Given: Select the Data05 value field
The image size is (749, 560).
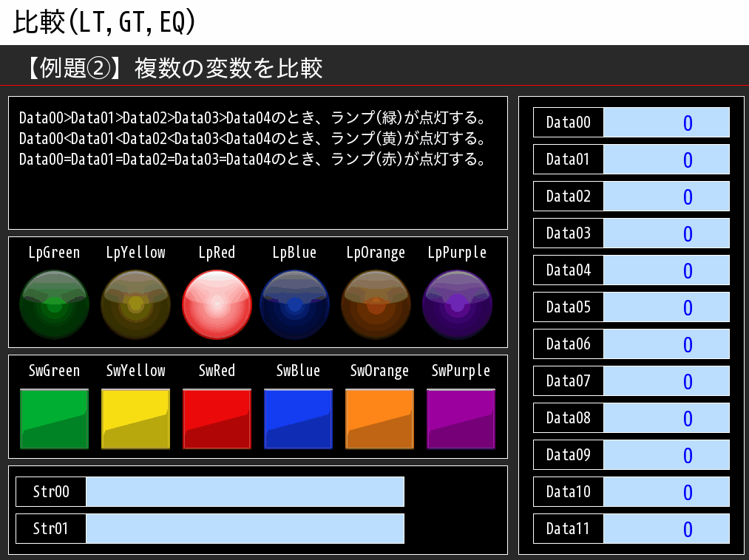Looking at the screenshot, I should tap(666, 307).
